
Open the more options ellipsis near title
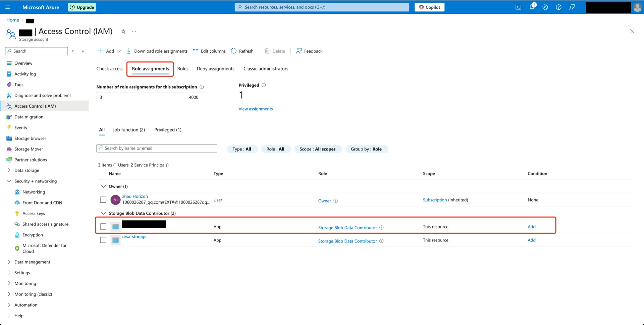[134, 31]
